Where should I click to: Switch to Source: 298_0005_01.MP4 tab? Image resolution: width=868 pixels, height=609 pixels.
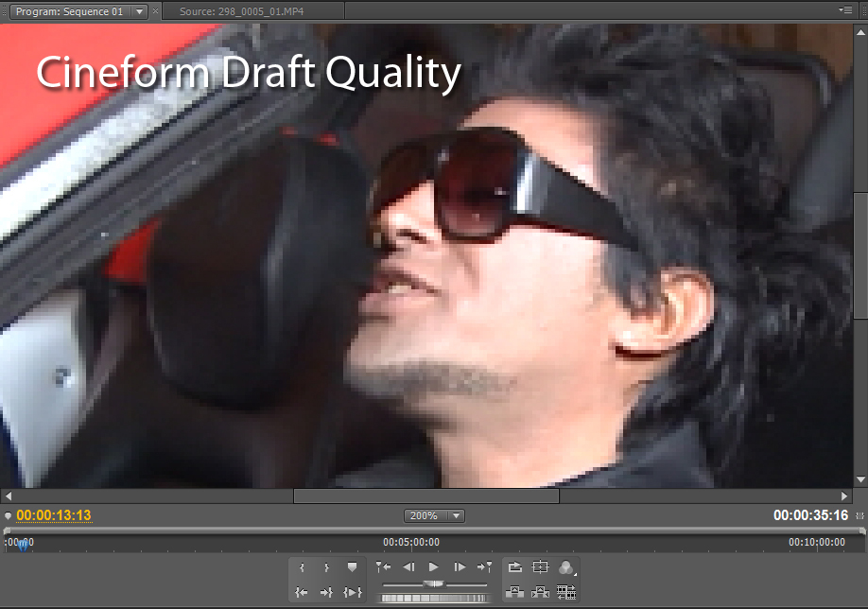[x=248, y=11]
